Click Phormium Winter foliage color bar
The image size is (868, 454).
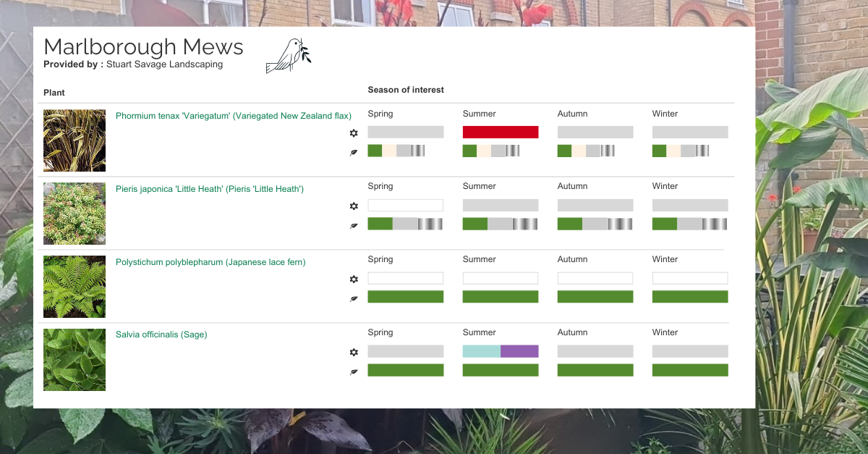(681, 151)
